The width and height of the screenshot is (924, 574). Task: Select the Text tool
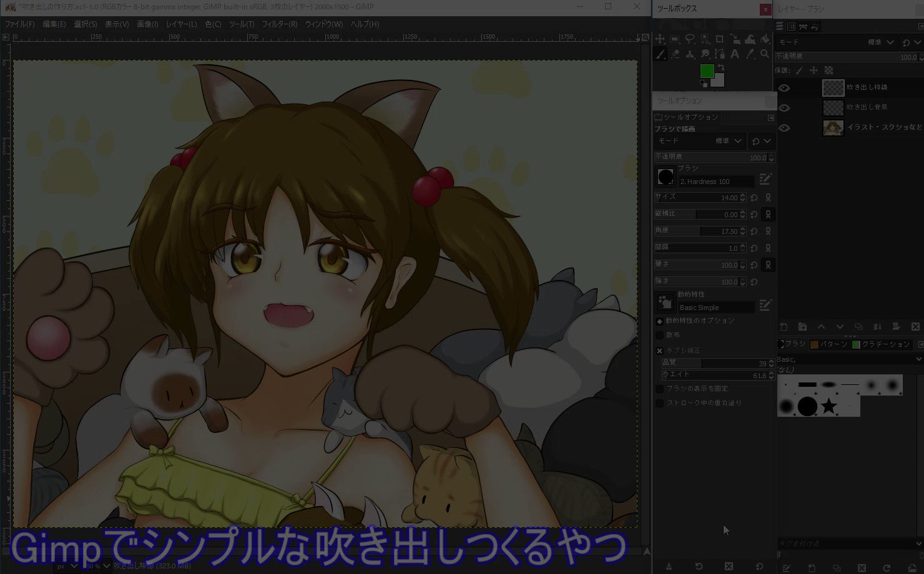(735, 54)
